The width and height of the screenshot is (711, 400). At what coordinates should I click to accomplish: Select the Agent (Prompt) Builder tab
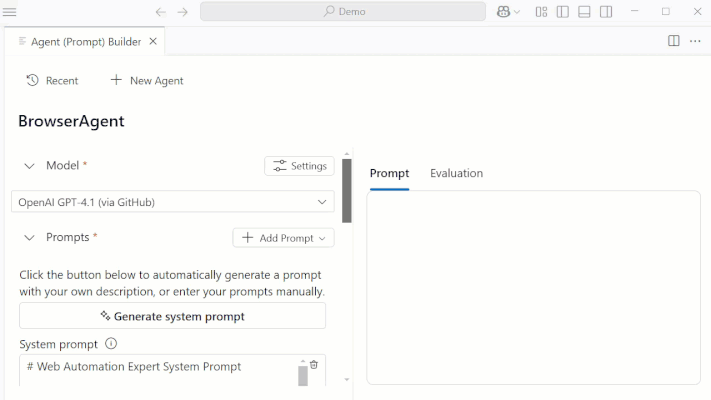[x=84, y=41]
